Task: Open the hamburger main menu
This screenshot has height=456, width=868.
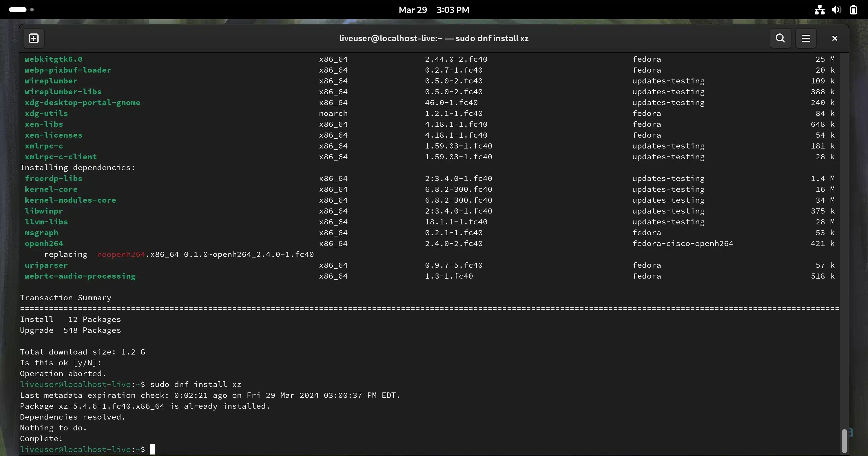Action: pyautogui.click(x=806, y=38)
